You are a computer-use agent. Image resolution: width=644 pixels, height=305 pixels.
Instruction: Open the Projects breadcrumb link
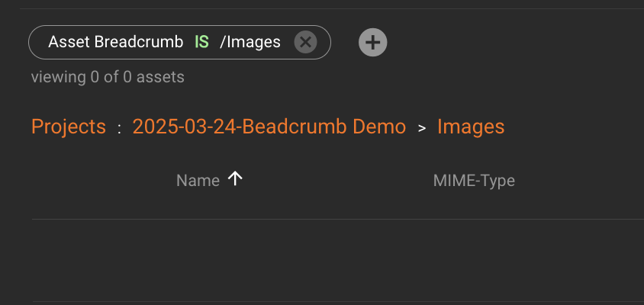coord(68,127)
